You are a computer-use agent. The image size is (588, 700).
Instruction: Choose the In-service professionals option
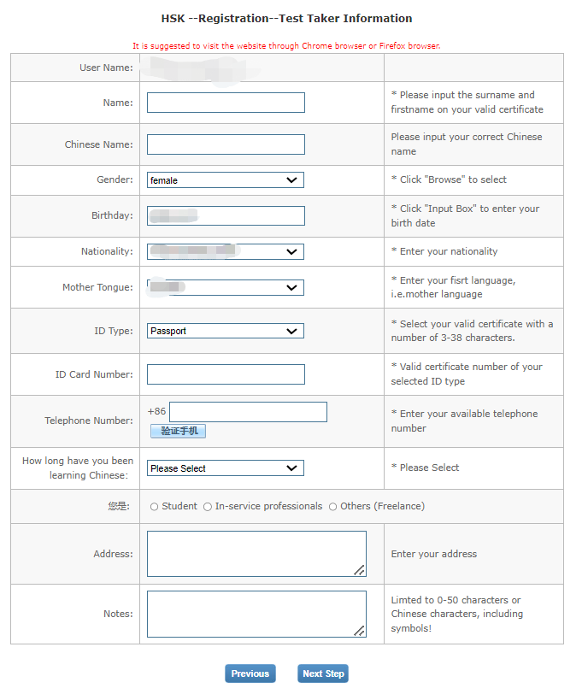(x=208, y=507)
